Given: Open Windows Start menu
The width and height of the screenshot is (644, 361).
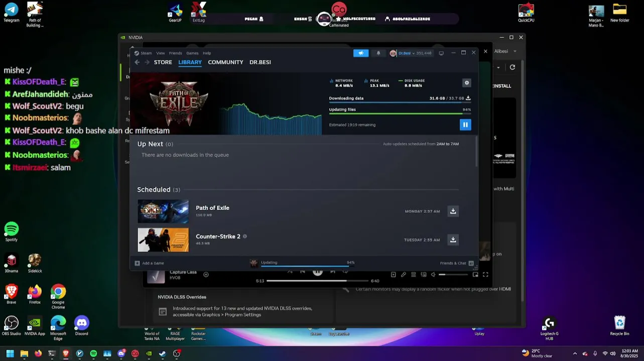Looking at the screenshot, I should click(x=10, y=353).
